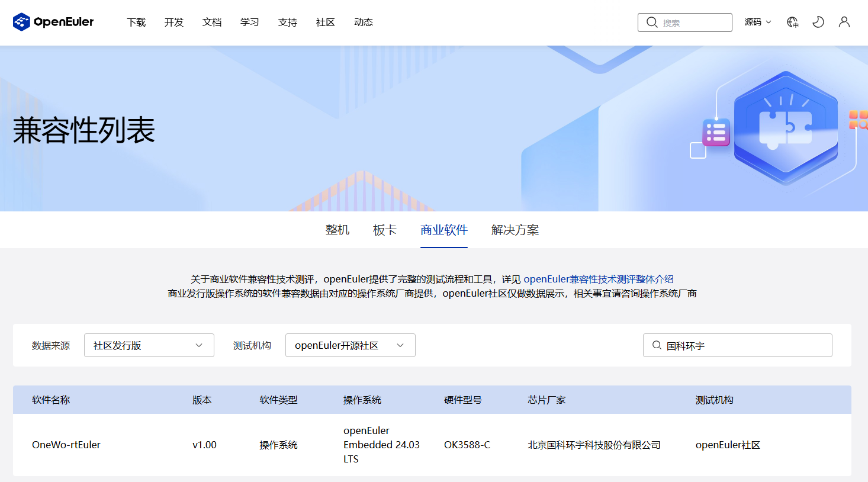This screenshot has height=482, width=868.
Task: Click the filter field containing 国科环宇
Action: tap(738, 345)
